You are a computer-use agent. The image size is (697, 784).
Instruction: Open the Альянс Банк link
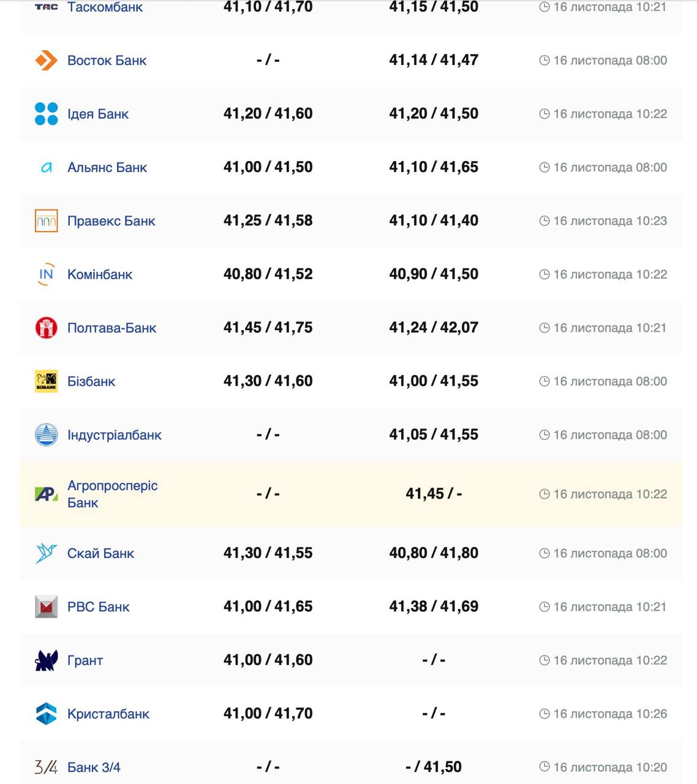[x=107, y=167]
